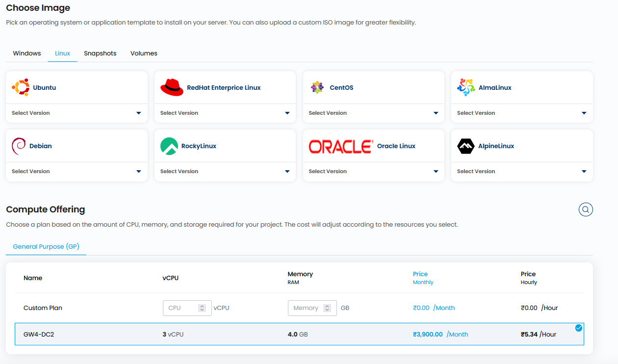618x364 pixels.
Task: Click the Name column header
Action: (33, 278)
